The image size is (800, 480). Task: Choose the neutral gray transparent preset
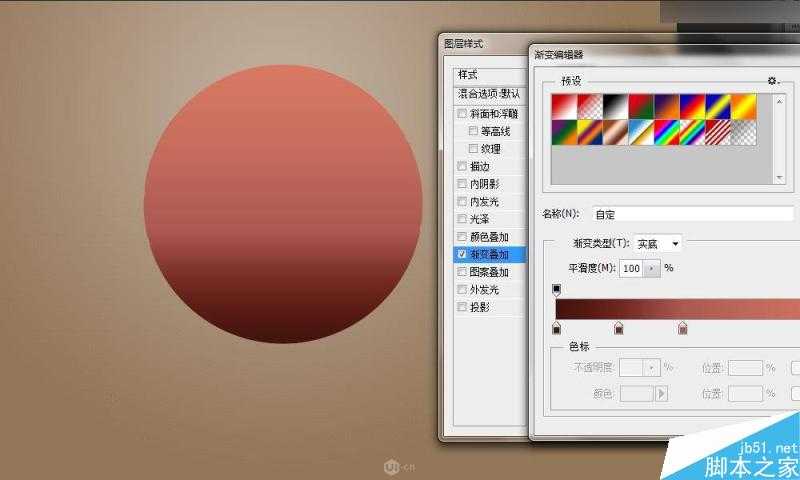click(744, 133)
